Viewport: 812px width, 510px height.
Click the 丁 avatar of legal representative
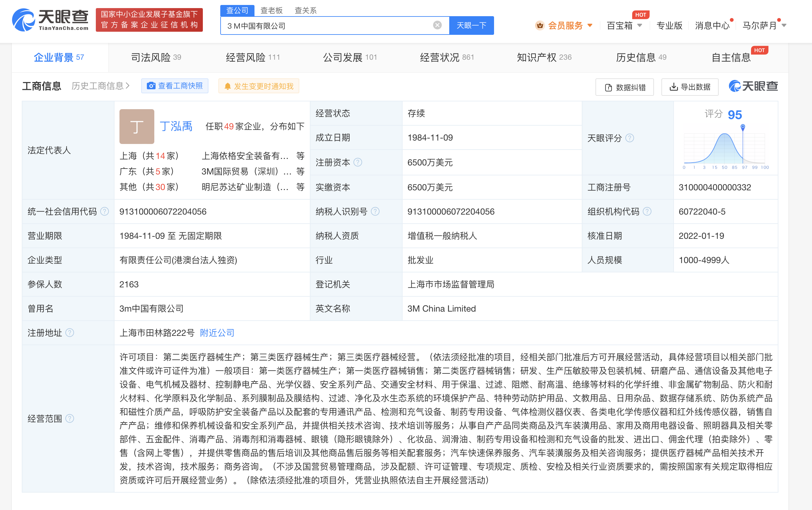137,126
